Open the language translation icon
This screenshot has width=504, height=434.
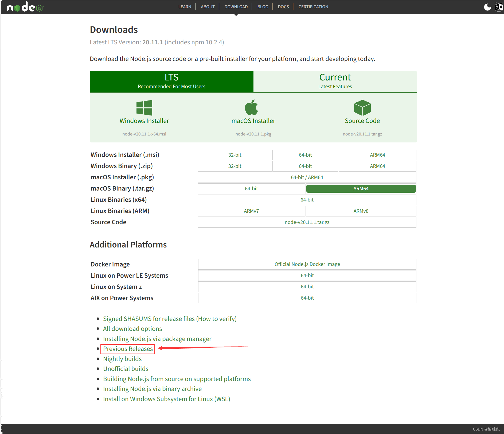click(x=499, y=7)
